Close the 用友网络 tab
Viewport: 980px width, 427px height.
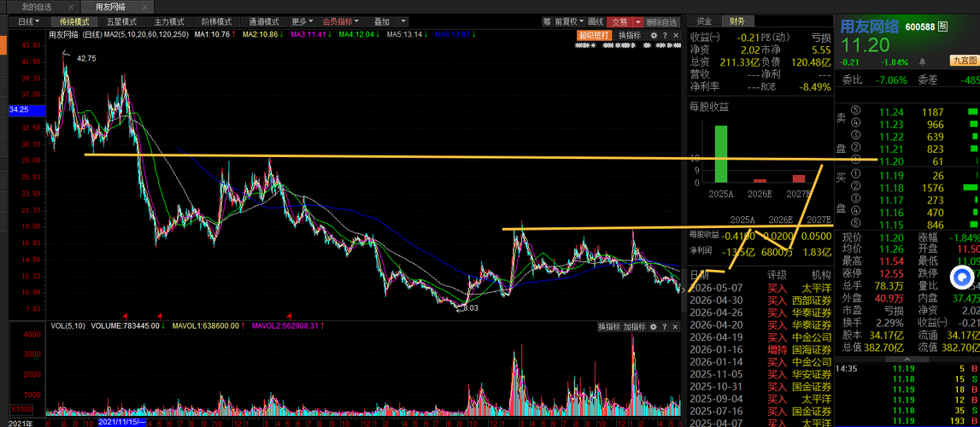point(147,8)
